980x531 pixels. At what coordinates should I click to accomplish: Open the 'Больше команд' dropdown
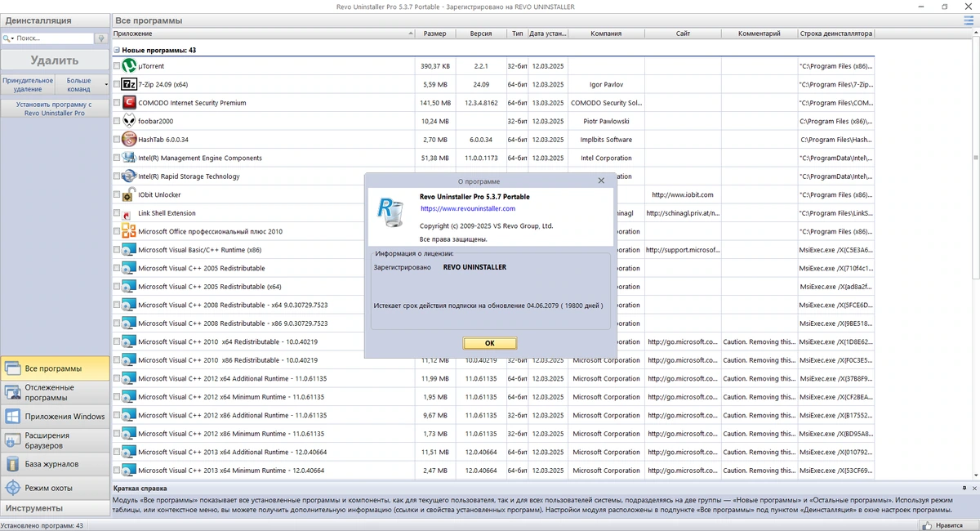point(82,84)
